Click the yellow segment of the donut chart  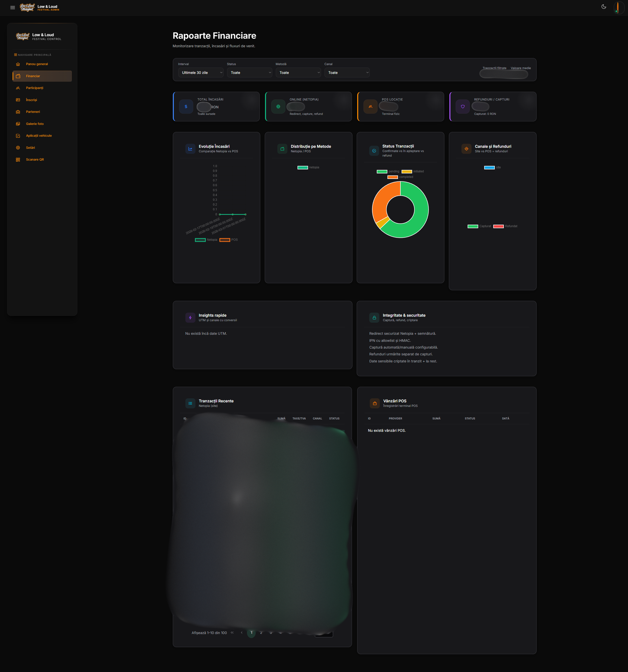coord(382,222)
